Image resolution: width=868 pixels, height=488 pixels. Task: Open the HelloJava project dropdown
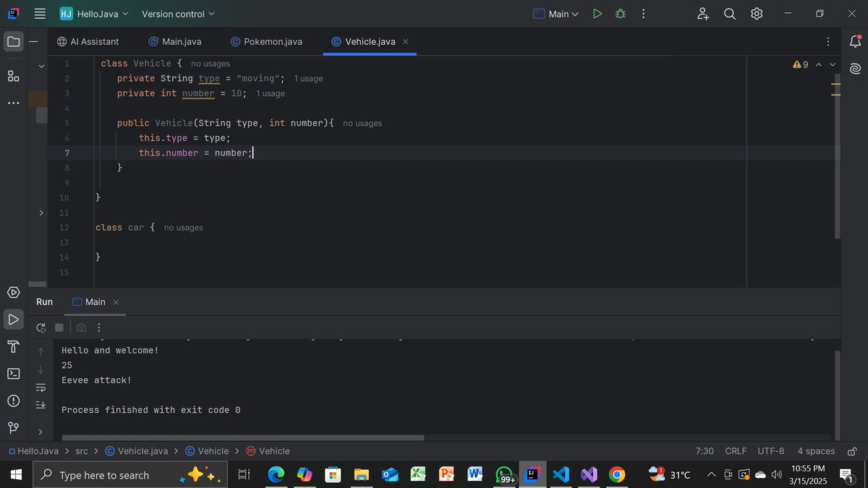93,14
